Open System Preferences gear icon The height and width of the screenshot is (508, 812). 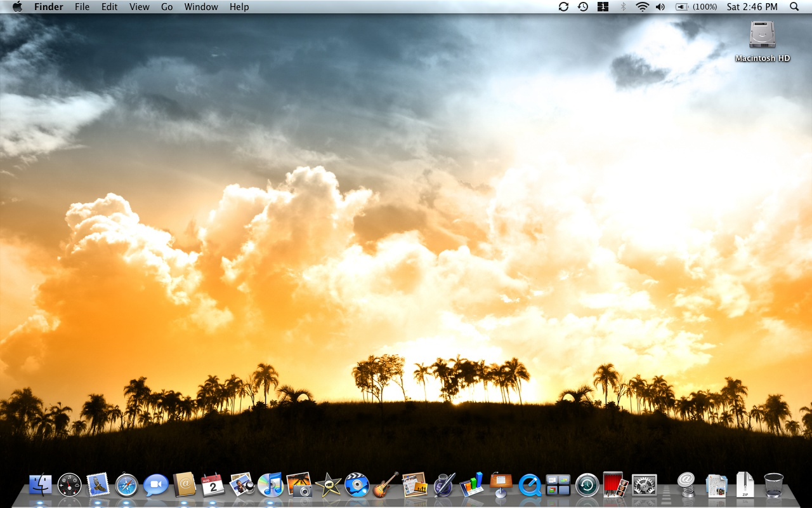(x=645, y=486)
